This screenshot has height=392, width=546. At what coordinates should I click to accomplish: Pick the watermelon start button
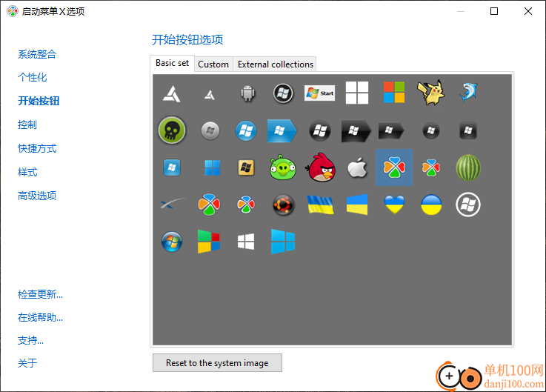pos(468,167)
